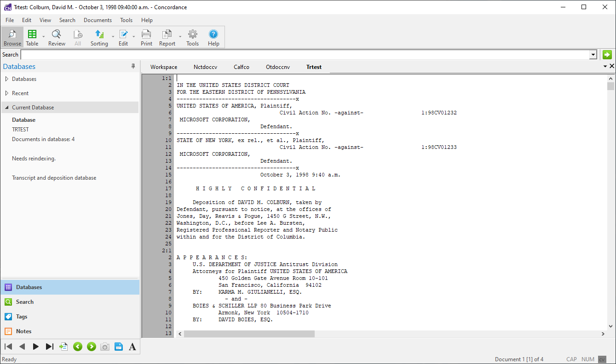The width and height of the screenshot is (616, 364).
Task: Click the green previous hit button
Action: (x=78, y=347)
